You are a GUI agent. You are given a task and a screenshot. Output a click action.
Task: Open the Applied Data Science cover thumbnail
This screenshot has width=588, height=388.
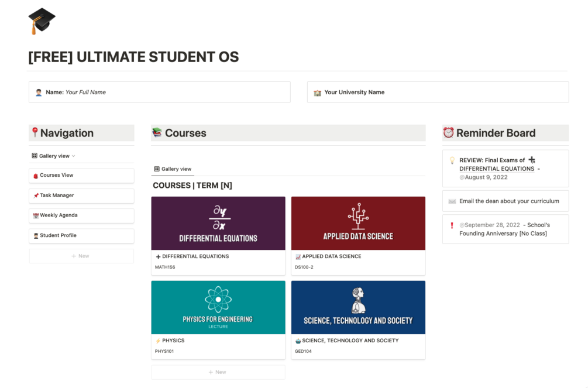pyautogui.click(x=358, y=224)
